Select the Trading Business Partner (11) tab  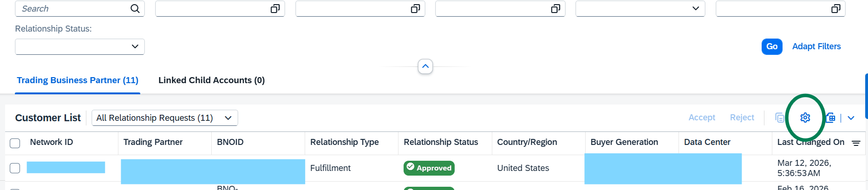[78, 80]
